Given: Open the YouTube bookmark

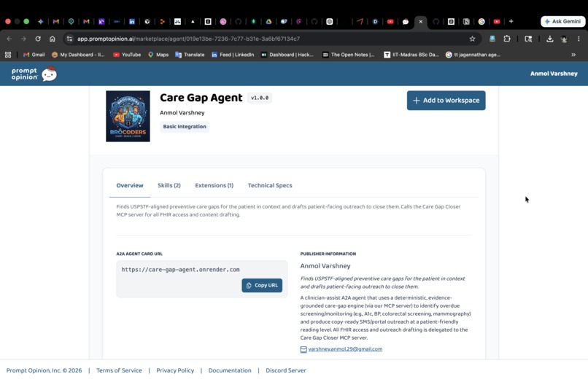Looking at the screenshot, I should click(x=127, y=55).
